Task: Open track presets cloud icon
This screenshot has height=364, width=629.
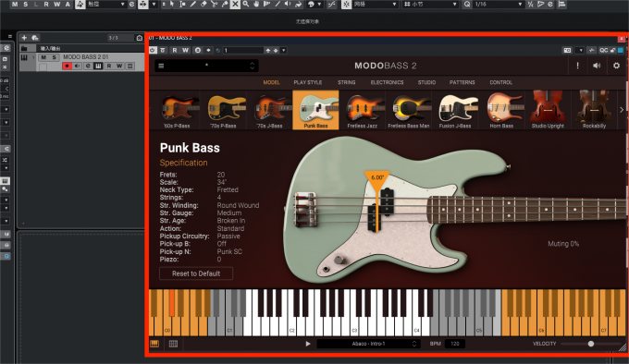Action: 35,38
